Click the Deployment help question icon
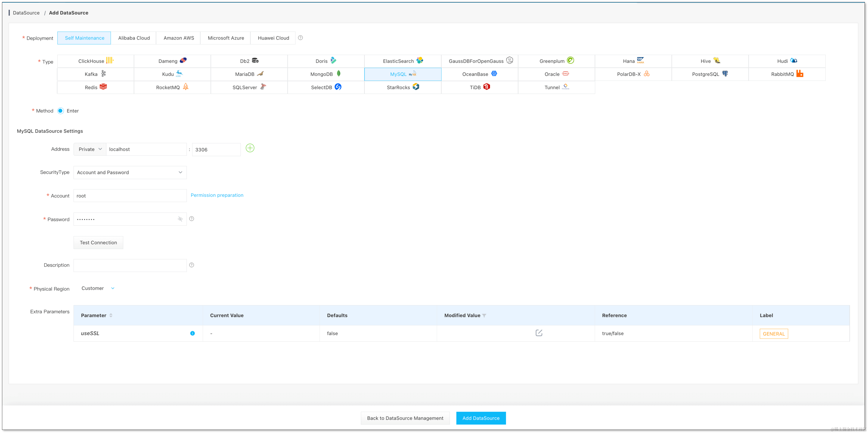Screen dimensions: 868x433 click(x=300, y=38)
